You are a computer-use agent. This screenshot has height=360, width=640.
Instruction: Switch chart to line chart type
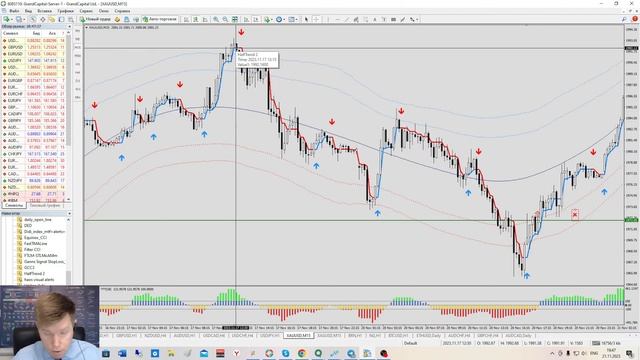coord(204,19)
